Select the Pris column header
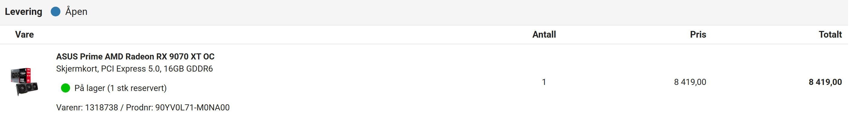Screen dimensions: 868x121 point(698,35)
